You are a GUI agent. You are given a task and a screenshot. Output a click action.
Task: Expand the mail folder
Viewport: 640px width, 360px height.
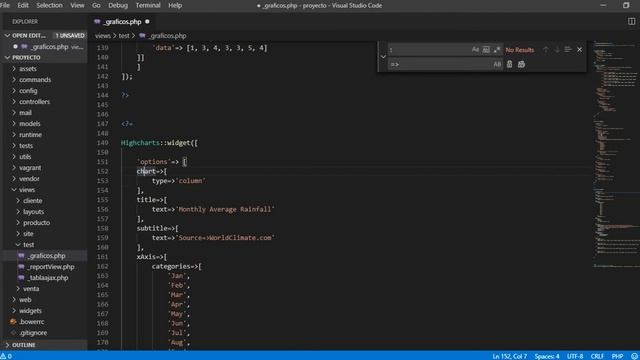pos(25,113)
